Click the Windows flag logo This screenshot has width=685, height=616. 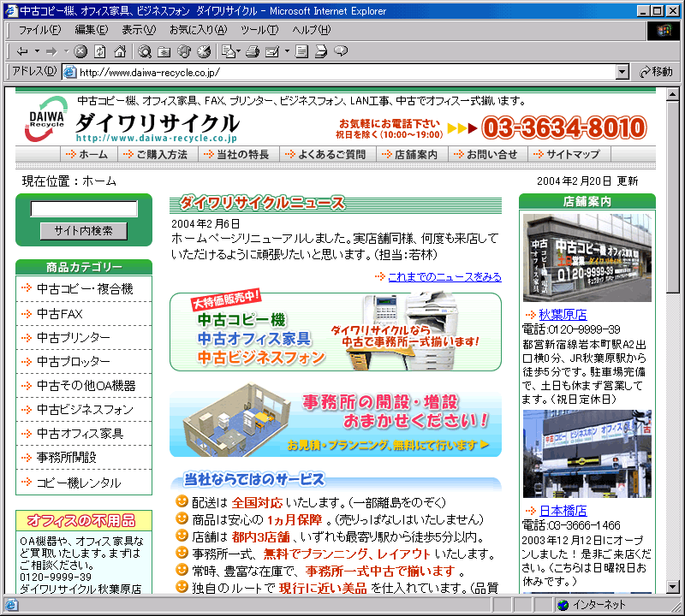coord(663,31)
